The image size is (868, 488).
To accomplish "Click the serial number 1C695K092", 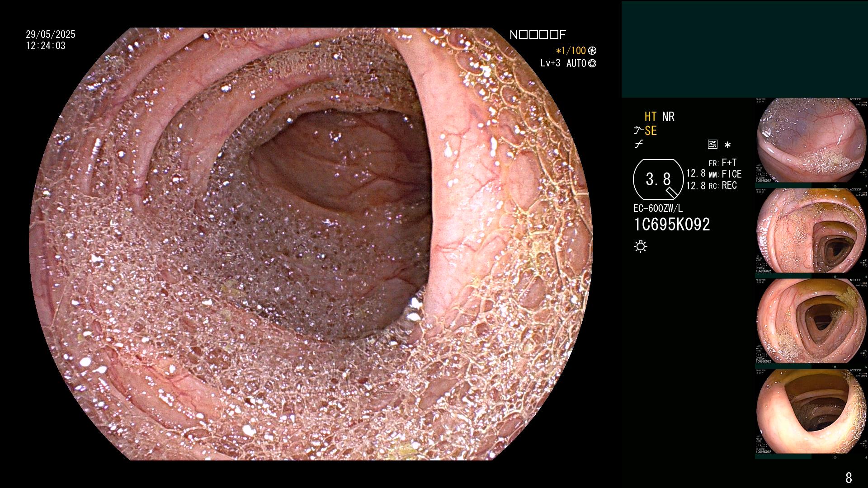I will [672, 224].
